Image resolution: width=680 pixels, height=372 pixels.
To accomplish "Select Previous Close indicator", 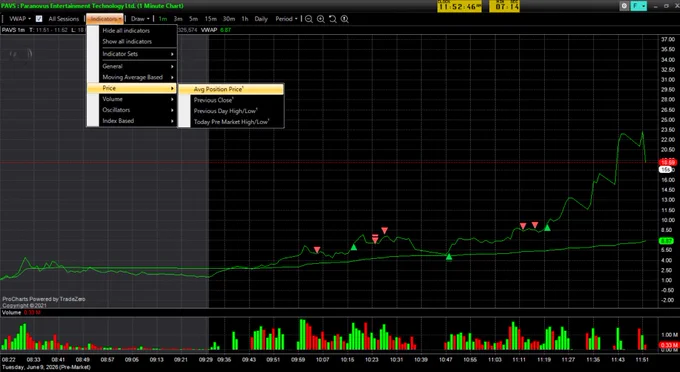I will [x=231, y=100].
